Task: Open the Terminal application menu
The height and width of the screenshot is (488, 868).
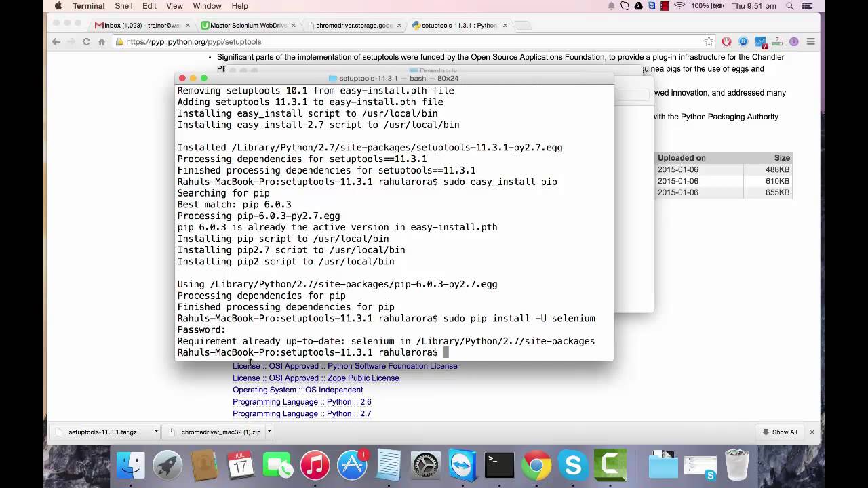Action: tap(89, 6)
